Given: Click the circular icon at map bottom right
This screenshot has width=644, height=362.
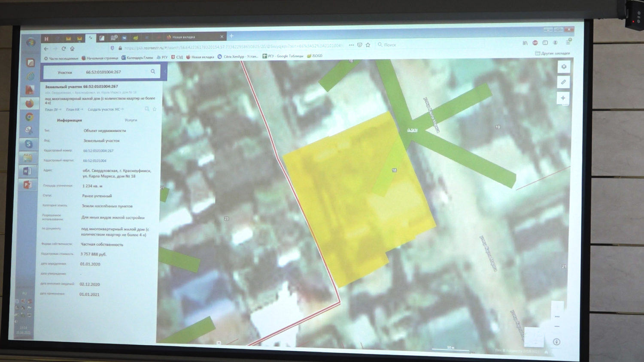Looking at the screenshot, I should pyautogui.click(x=556, y=342).
